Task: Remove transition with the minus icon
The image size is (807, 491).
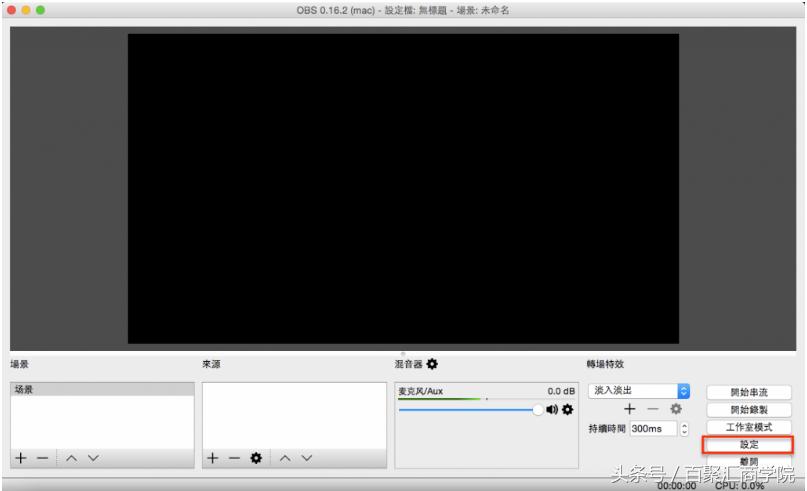Action: coord(653,409)
